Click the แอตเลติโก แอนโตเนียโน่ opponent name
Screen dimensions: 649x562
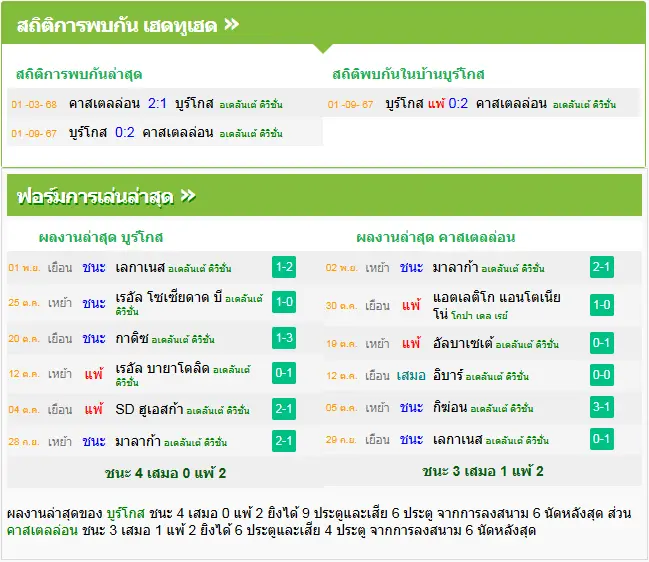pyautogui.click(x=497, y=305)
